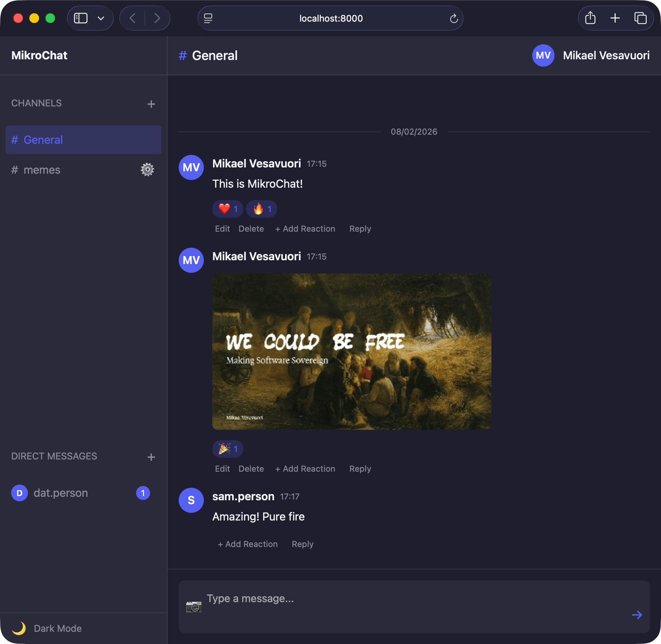This screenshot has height=644, width=661.
Task: Open dat.person direct message conversation
Action: coord(61,493)
